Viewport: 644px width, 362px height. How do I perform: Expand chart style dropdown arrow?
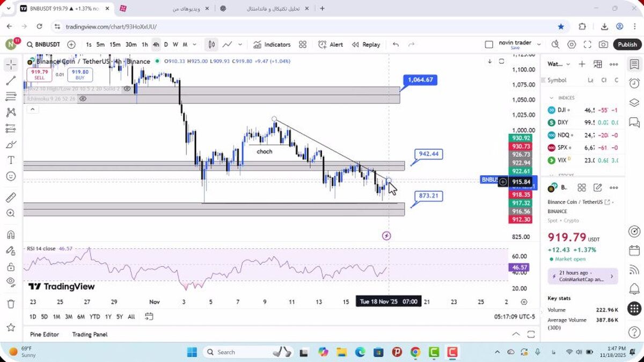click(240, 45)
